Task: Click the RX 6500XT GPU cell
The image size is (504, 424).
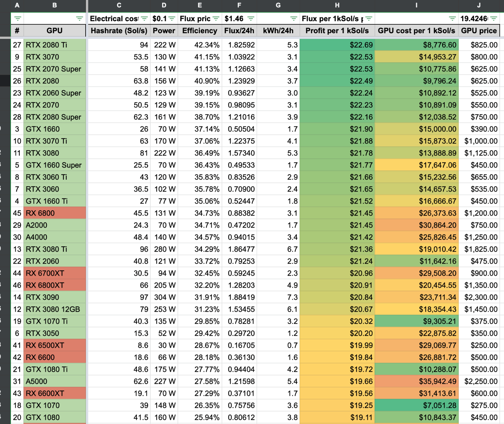Action: (x=54, y=345)
